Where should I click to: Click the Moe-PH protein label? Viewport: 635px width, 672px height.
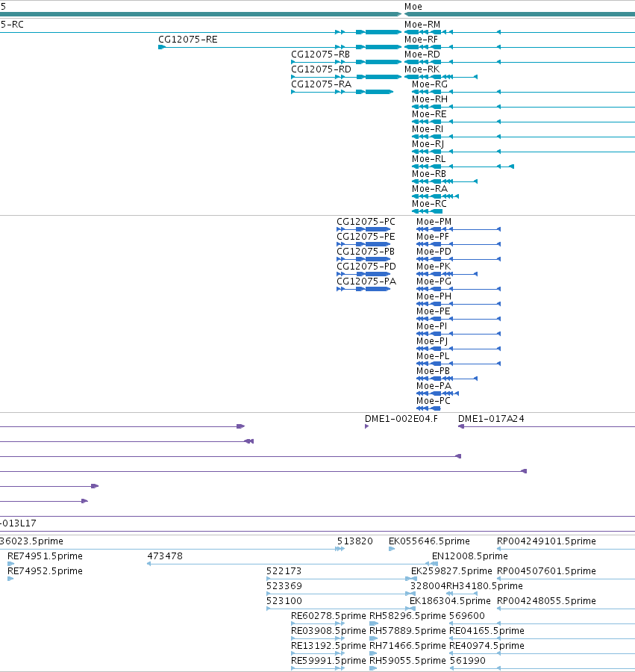(434, 296)
